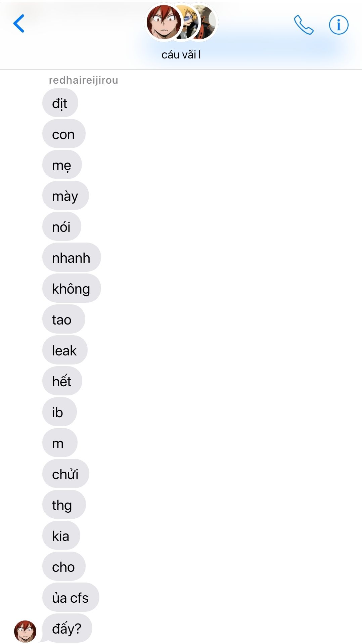The height and width of the screenshot is (644, 362).
Task: Tap the 'không' message bubble
Action: coord(72,289)
